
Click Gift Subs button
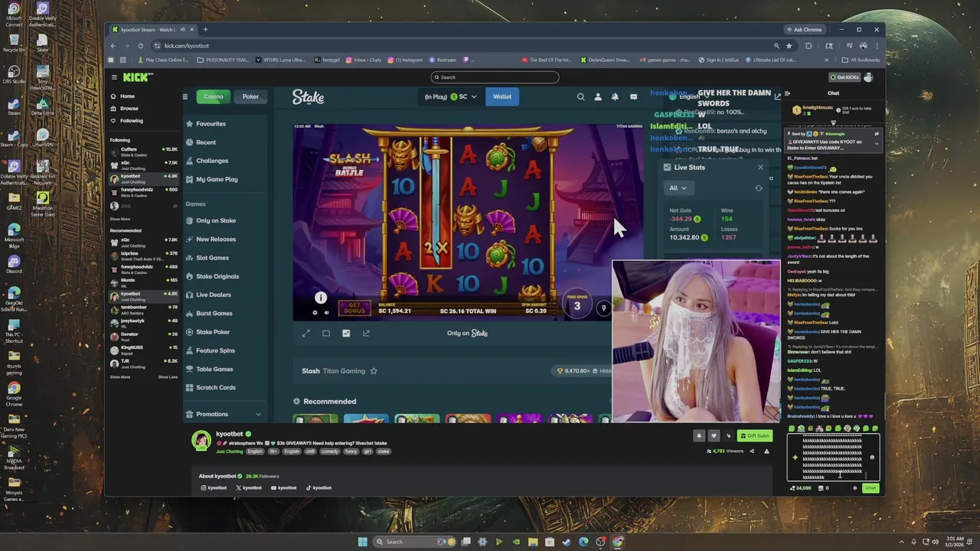click(754, 436)
